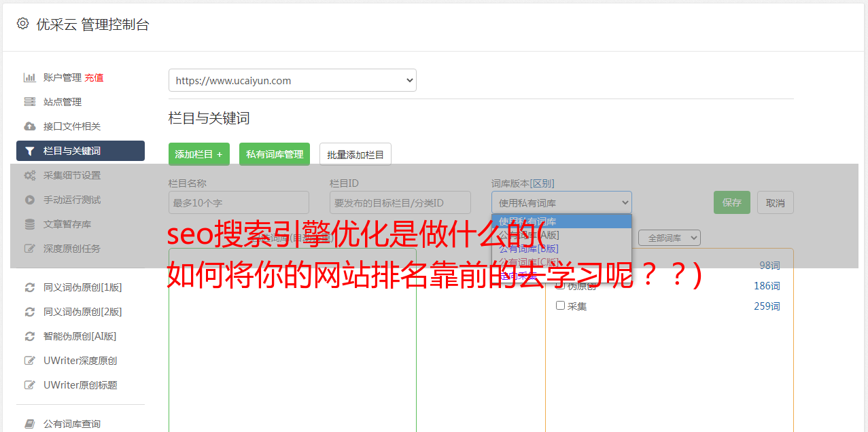Choose 公有词库[B版] from the list
The width and height of the screenshot is (868, 432).
coord(561,249)
